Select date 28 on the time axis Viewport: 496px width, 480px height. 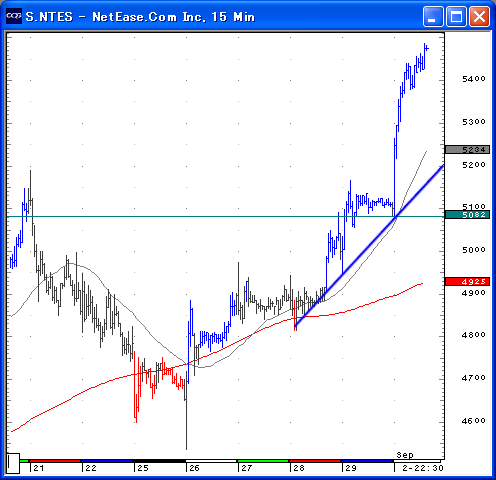(299, 468)
